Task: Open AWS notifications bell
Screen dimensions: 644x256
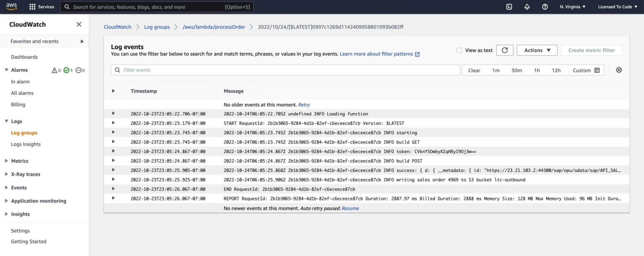Action: coord(527,6)
